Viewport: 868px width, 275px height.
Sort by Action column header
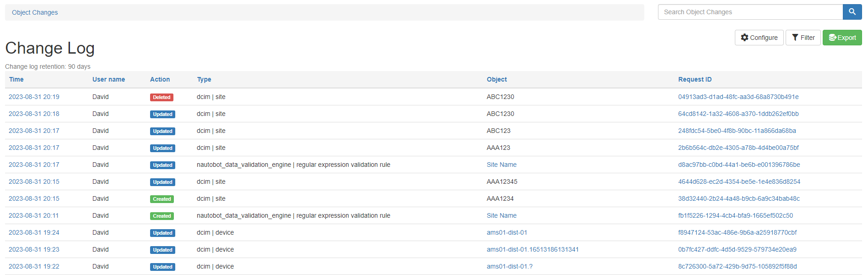(160, 79)
